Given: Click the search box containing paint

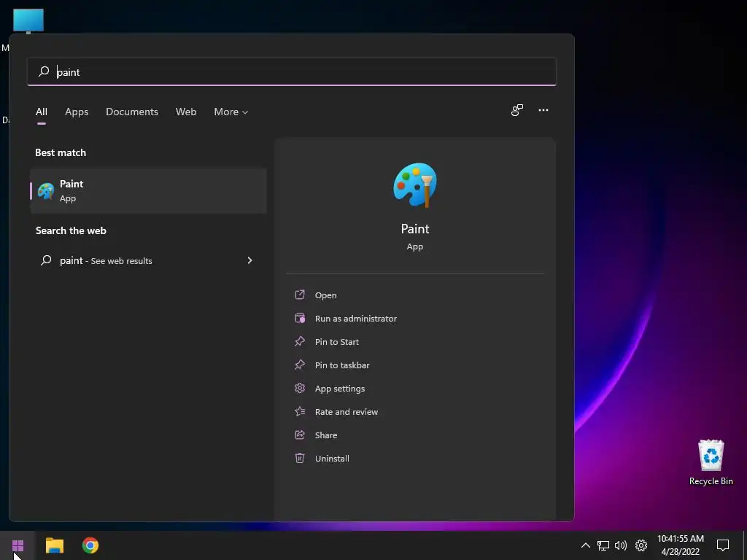Looking at the screenshot, I should (292, 72).
